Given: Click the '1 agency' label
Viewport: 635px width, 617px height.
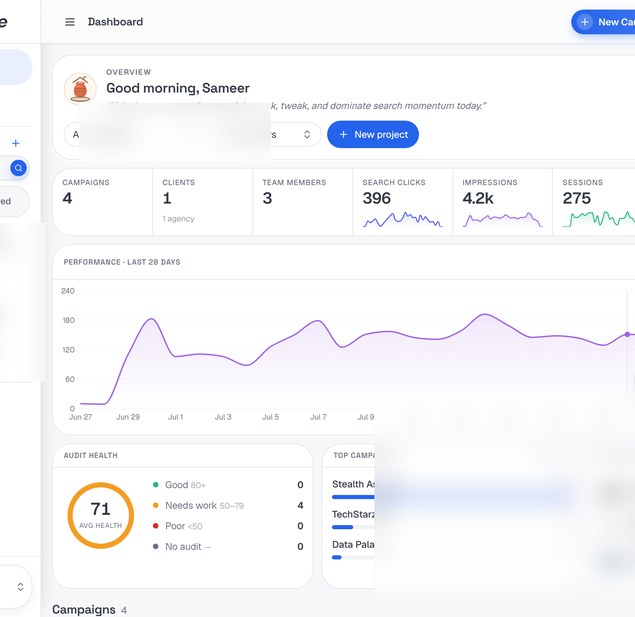Looking at the screenshot, I should pos(178,219).
